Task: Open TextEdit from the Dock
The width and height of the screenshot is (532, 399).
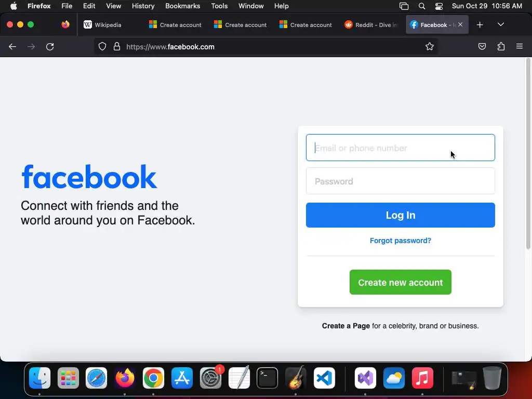Action: [239, 378]
